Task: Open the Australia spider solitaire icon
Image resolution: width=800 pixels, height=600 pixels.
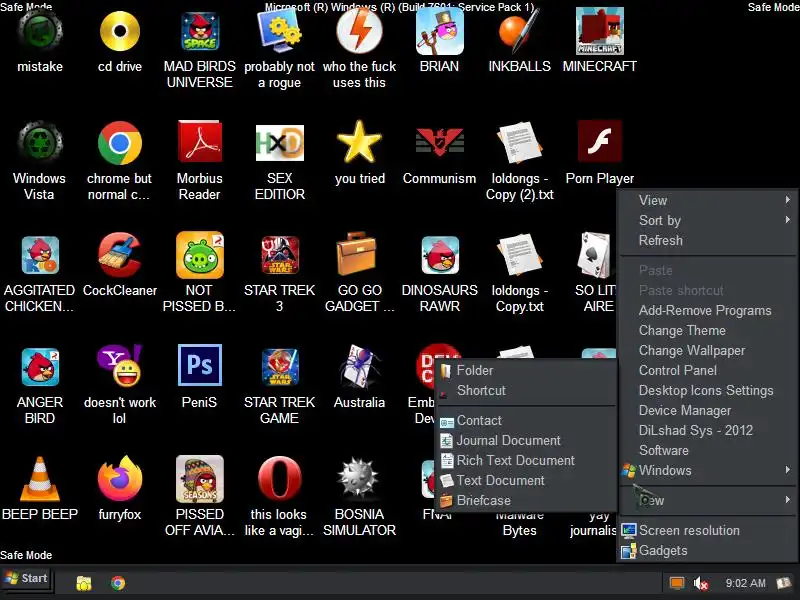Action: point(360,366)
